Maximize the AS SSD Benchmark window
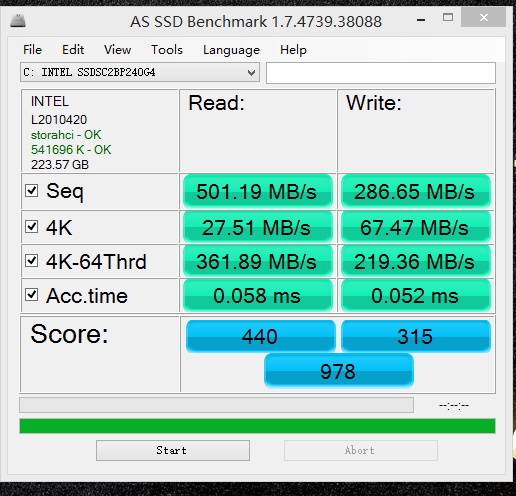 click(448, 17)
